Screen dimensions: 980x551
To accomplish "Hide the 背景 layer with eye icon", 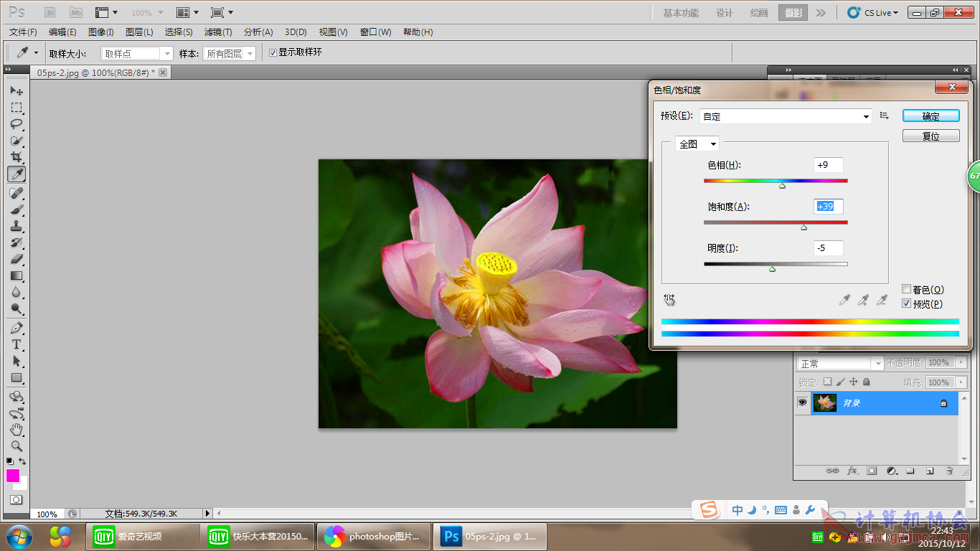I will 802,403.
